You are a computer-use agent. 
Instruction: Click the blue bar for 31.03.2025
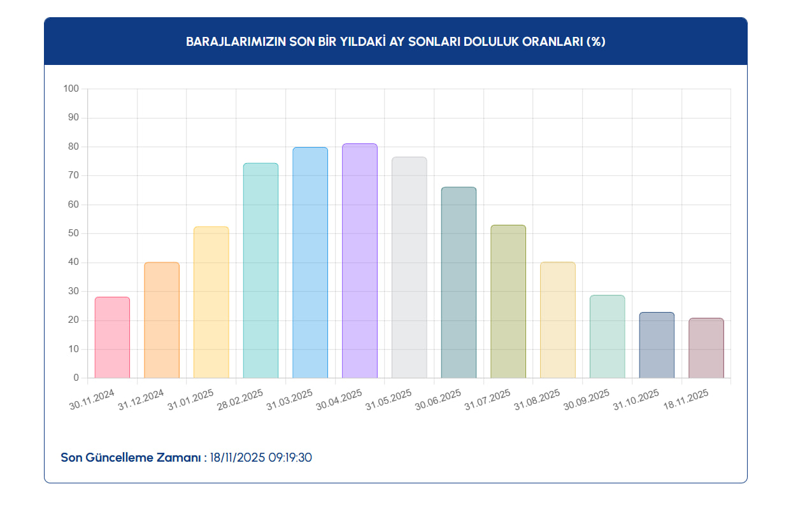coord(310,263)
